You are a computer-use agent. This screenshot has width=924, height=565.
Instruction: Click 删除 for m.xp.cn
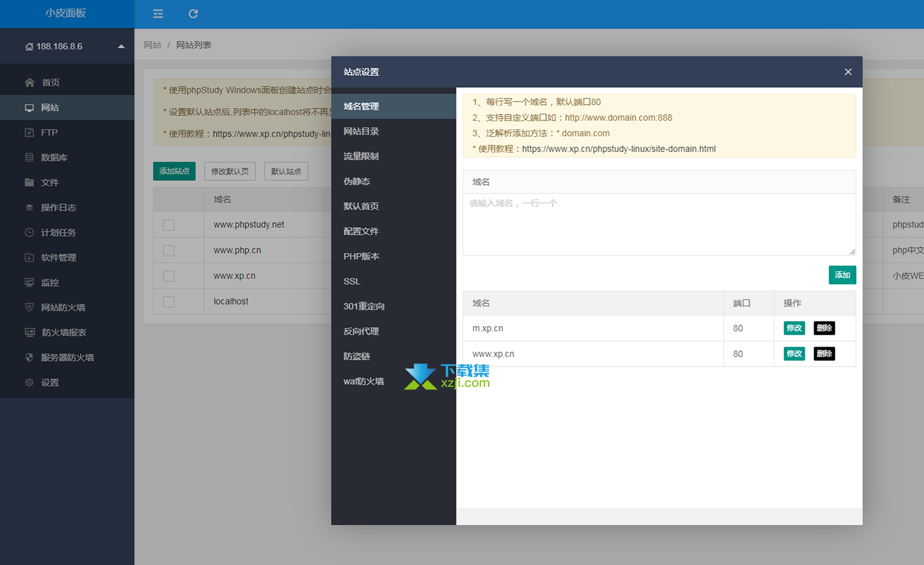tap(824, 328)
